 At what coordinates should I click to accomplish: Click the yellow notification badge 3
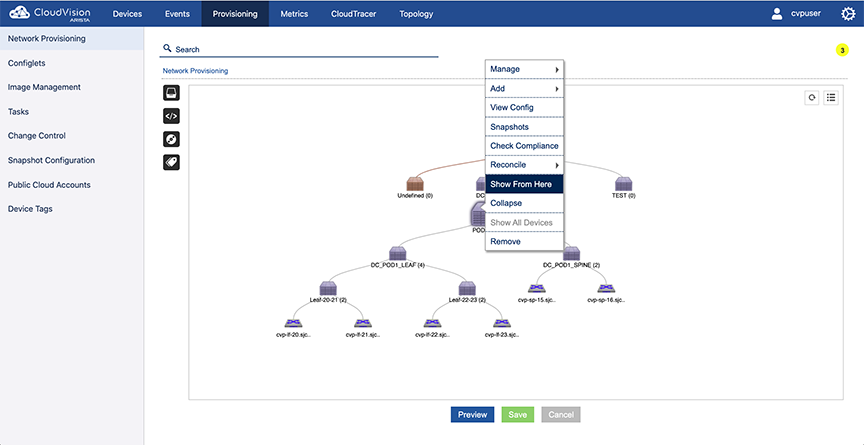842,50
